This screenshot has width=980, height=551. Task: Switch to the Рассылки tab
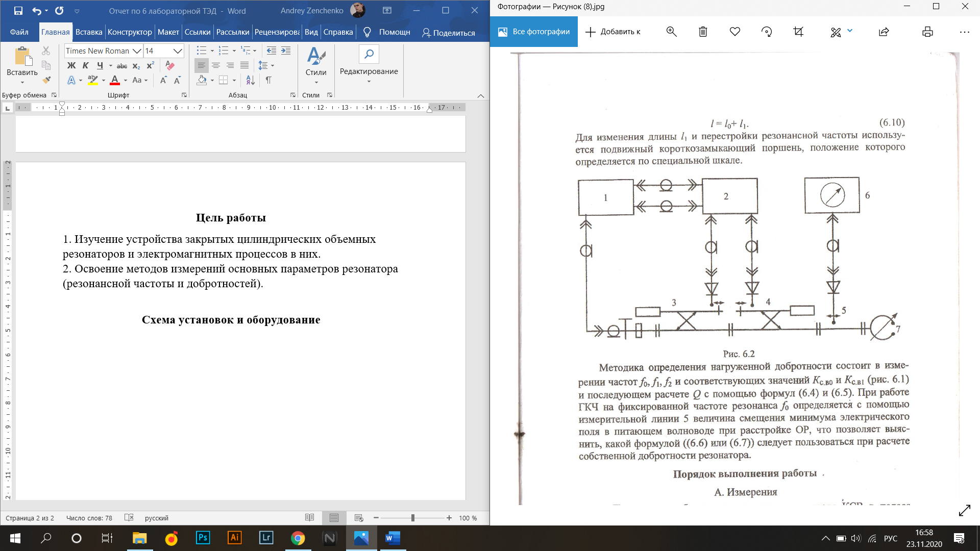(233, 32)
